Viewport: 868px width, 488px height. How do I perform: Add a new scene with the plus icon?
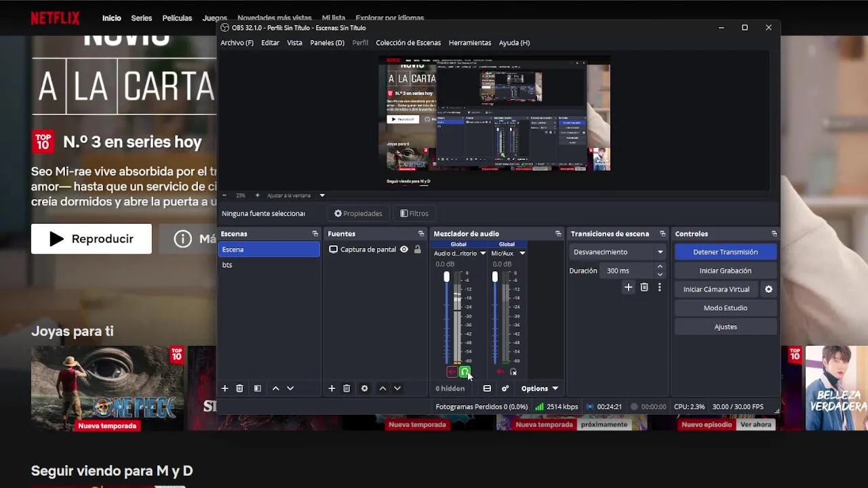(x=224, y=388)
